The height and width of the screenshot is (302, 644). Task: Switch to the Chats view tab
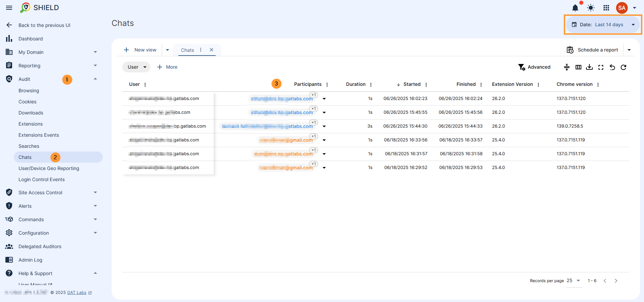click(187, 50)
